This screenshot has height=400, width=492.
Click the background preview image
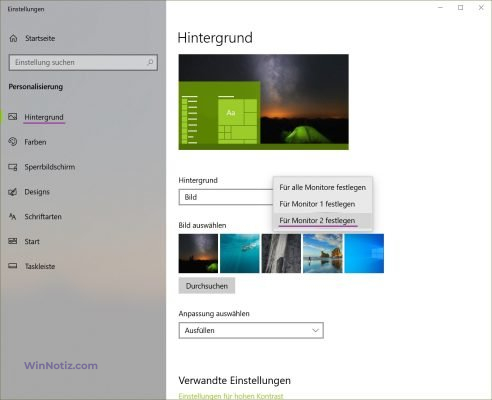[264, 102]
